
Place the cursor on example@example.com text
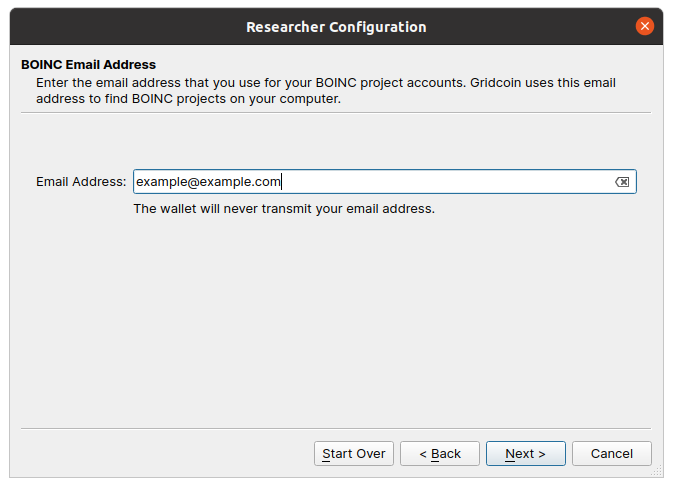pyautogui.click(x=208, y=182)
